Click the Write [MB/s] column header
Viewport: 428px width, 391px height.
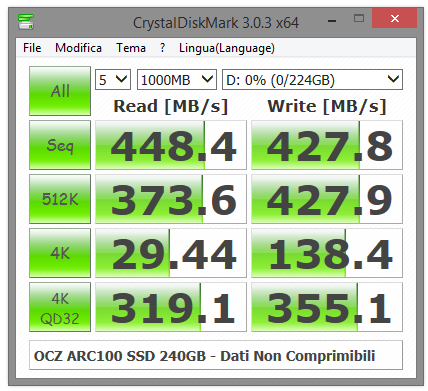[327, 107]
